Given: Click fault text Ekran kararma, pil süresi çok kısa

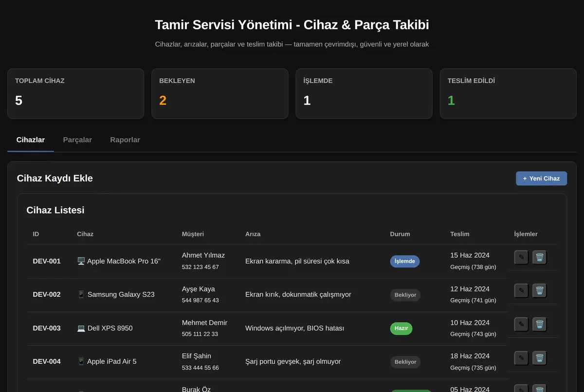Looking at the screenshot, I should (x=297, y=261).
